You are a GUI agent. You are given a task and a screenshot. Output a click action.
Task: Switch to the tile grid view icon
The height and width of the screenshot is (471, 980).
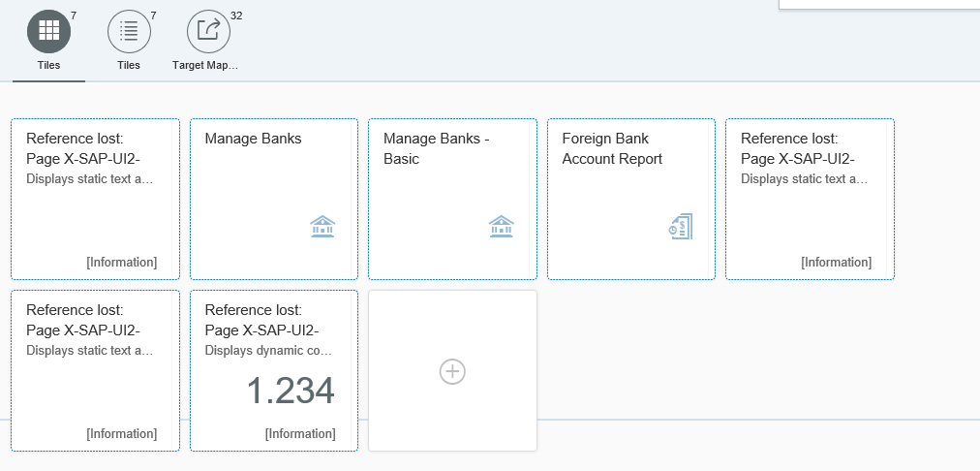click(x=48, y=31)
